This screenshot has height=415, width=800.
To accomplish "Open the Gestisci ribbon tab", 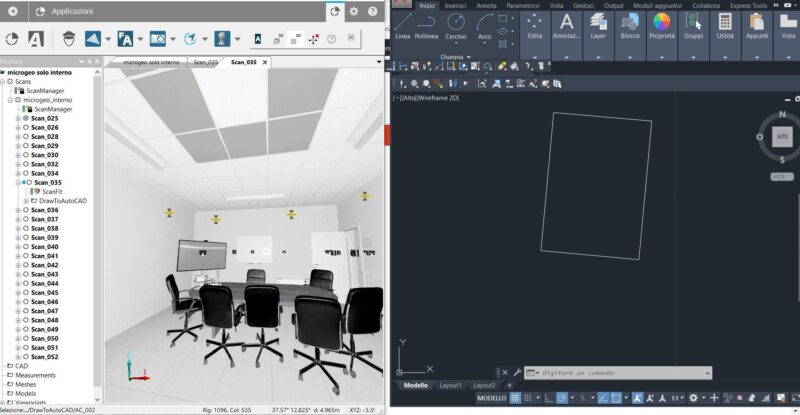I will (583, 6).
